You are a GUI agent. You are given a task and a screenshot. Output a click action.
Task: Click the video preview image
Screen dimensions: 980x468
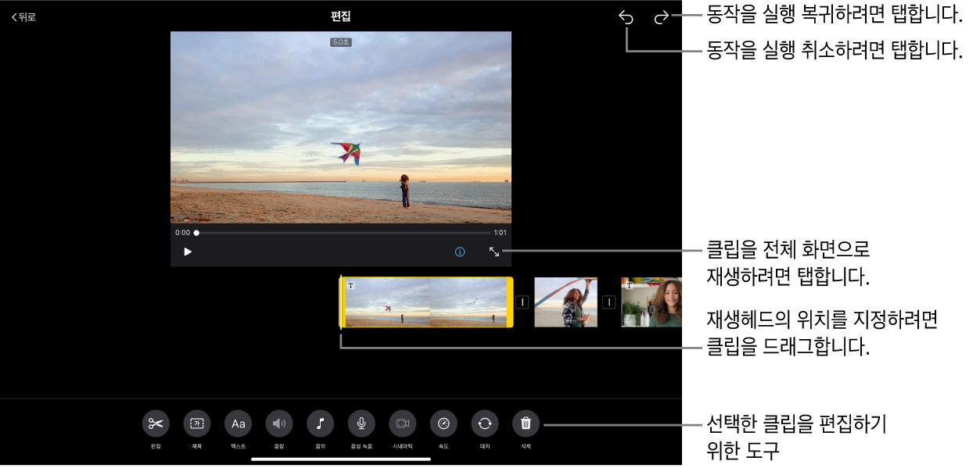pyautogui.click(x=341, y=127)
